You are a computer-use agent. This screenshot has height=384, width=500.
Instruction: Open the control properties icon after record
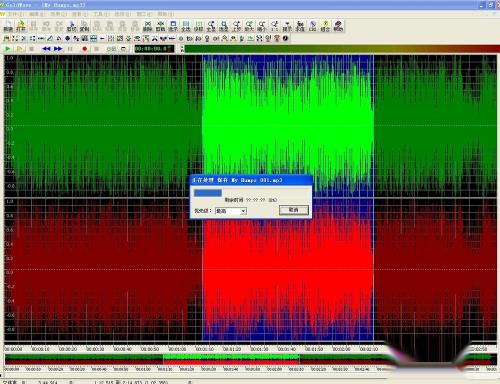[x=123, y=49]
